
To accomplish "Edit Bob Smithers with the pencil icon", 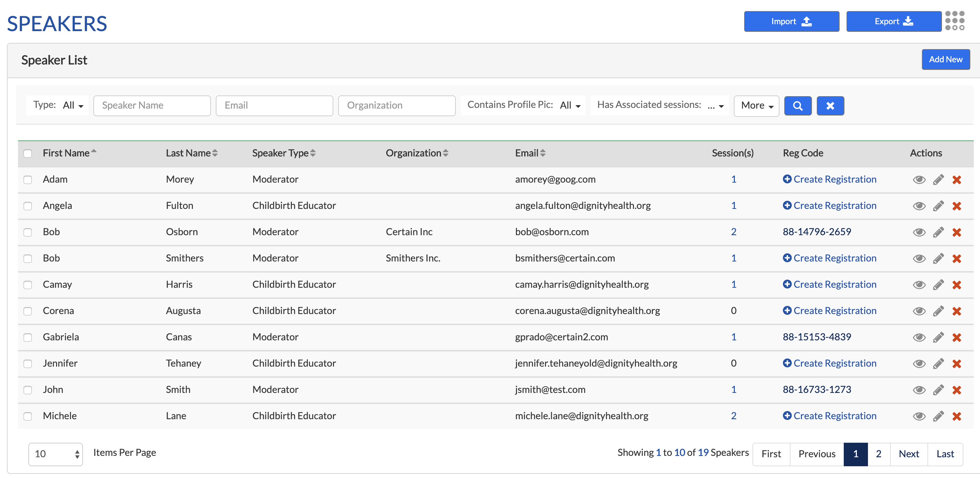I will (x=939, y=258).
